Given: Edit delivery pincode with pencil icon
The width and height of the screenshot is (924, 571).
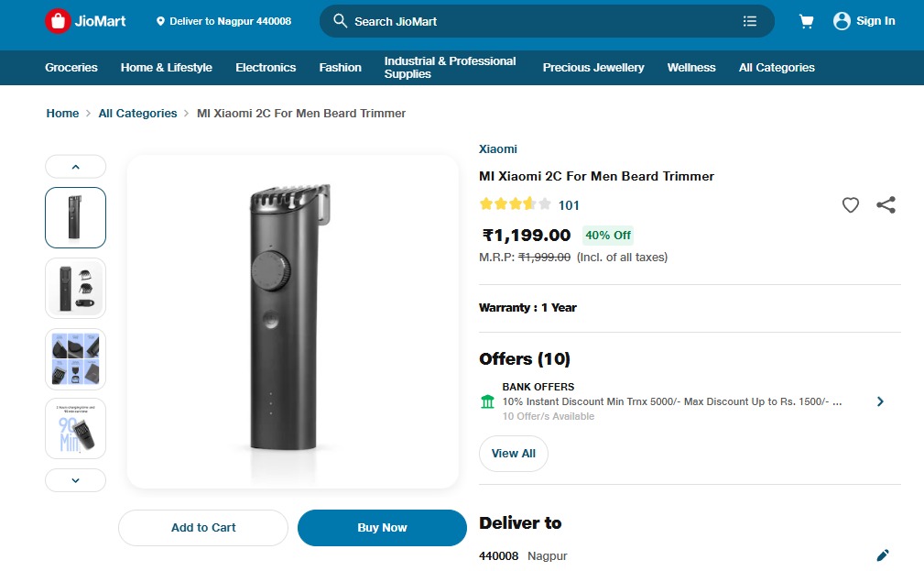Looking at the screenshot, I should pyautogui.click(x=882, y=555).
